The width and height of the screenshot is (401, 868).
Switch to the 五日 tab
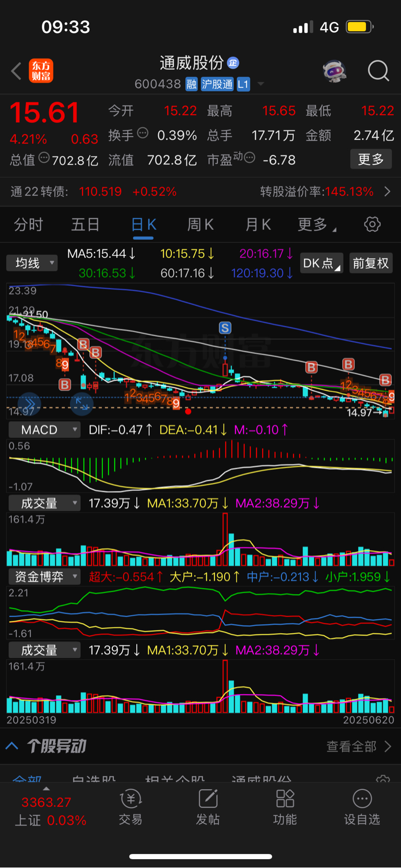point(85,224)
